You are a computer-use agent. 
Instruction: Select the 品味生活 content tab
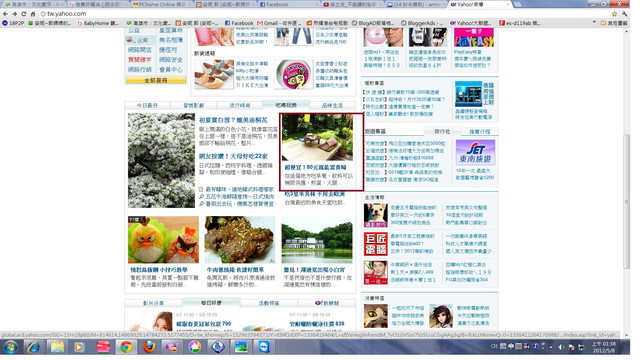coord(332,105)
